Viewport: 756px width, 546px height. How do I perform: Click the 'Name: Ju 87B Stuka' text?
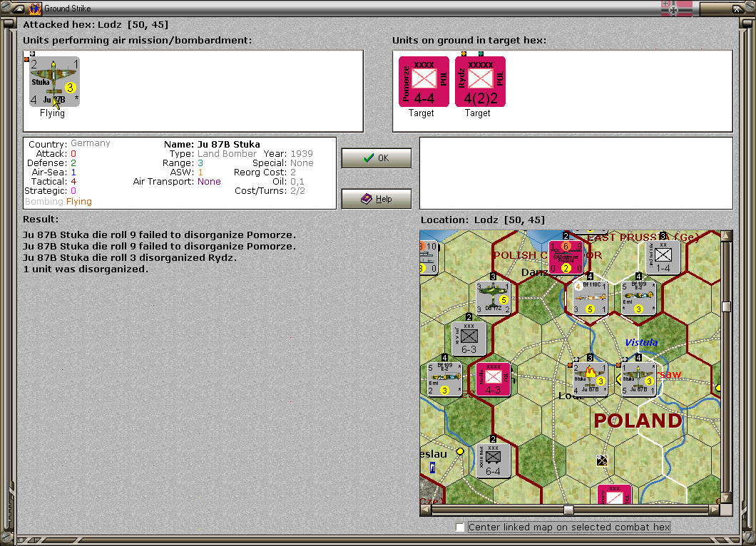(x=212, y=144)
